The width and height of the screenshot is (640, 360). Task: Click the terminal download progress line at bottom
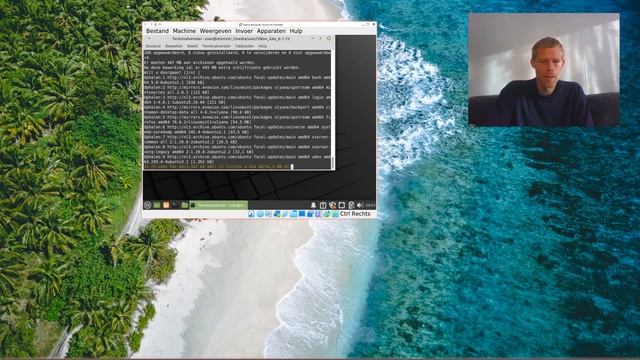[218, 167]
